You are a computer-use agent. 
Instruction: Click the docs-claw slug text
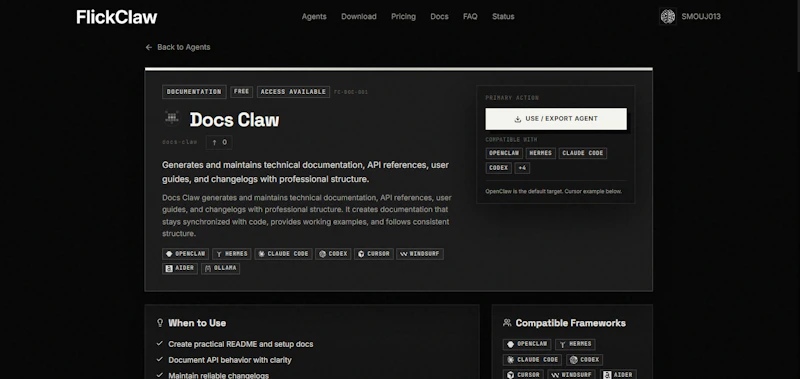pyautogui.click(x=179, y=142)
